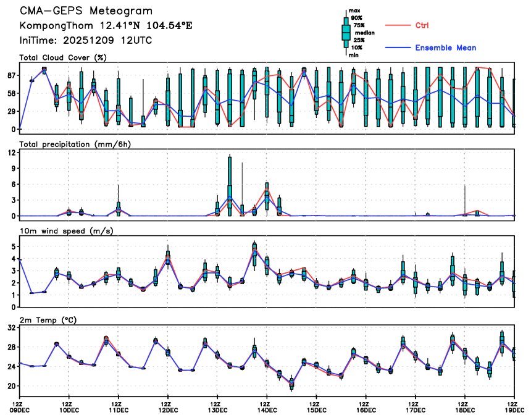
Task: Click the 'min' legend label
Action: pos(354,55)
